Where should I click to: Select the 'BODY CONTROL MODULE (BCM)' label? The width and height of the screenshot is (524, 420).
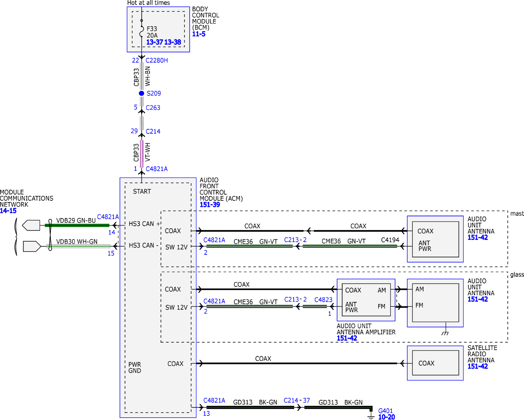(206, 18)
